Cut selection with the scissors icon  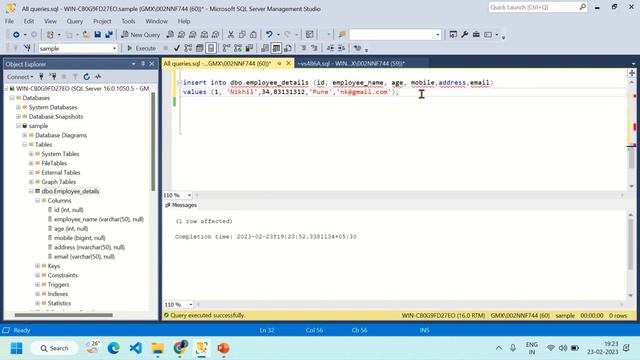click(x=231, y=35)
